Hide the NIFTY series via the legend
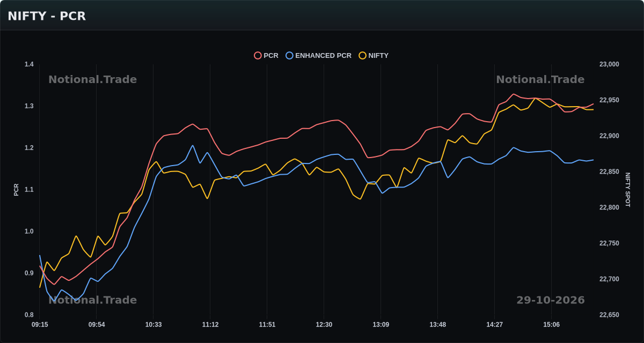This screenshot has width=644, height=343. tap(374, 56)
